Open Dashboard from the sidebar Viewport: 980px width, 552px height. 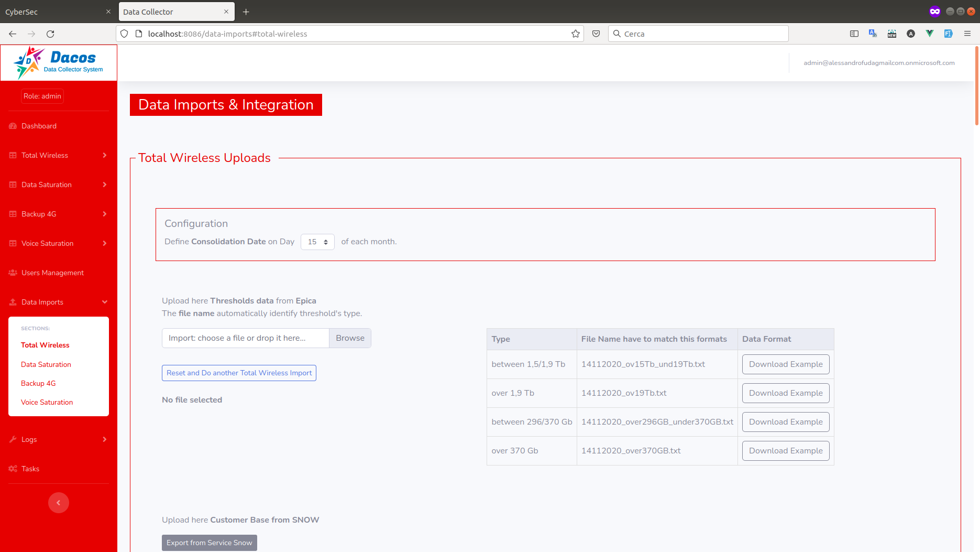click(39, 126)
